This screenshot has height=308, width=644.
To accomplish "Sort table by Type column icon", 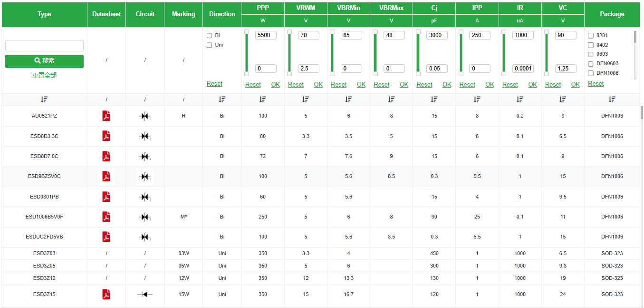I will [x=44, y=99].
